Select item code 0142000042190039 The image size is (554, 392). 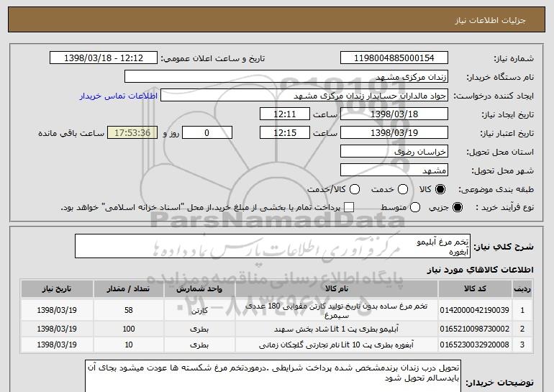[x=475, y=310]
